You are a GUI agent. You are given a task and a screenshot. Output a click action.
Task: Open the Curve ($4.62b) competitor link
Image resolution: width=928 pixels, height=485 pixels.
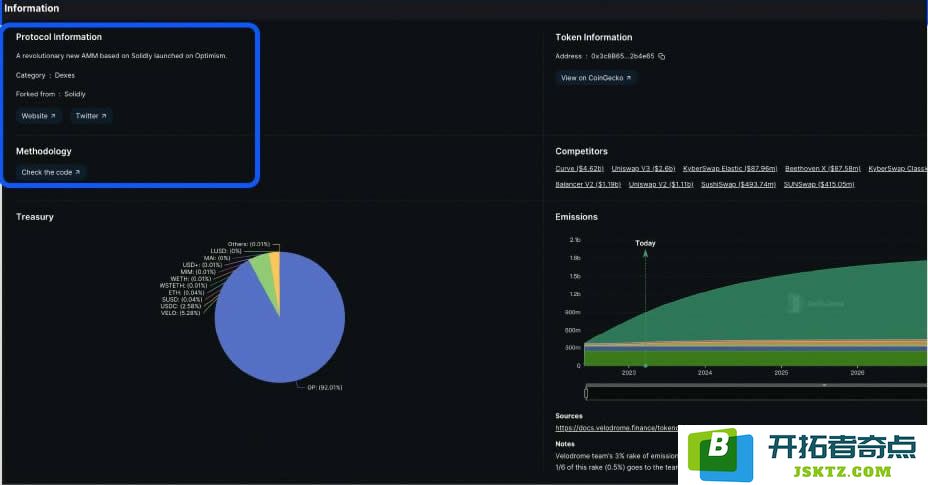[579, 169]
